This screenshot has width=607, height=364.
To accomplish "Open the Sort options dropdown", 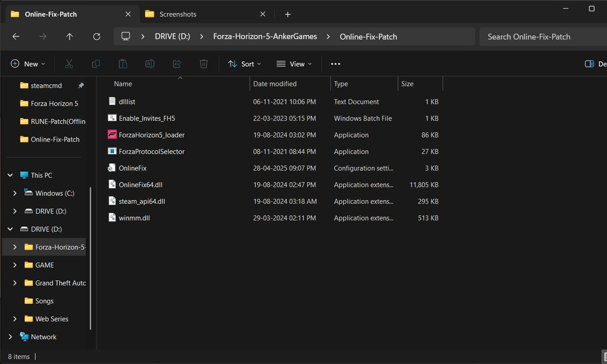I will click(244, 64).
